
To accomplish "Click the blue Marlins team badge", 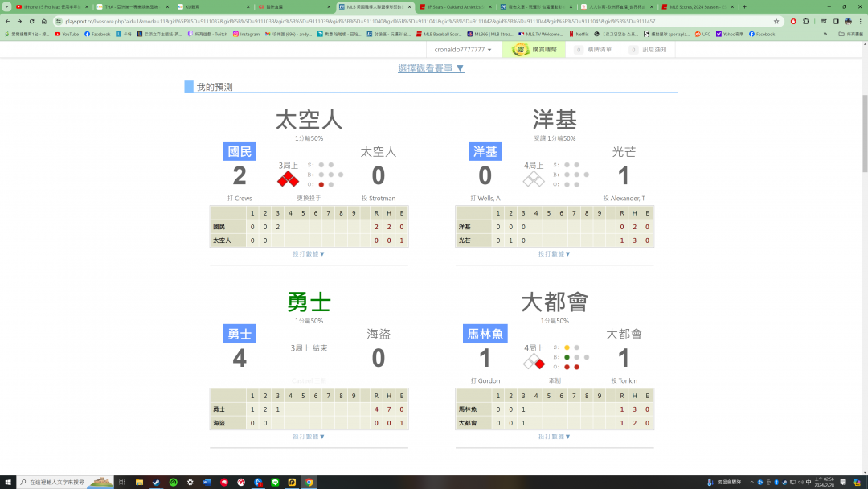I will (x=485, y=334).
